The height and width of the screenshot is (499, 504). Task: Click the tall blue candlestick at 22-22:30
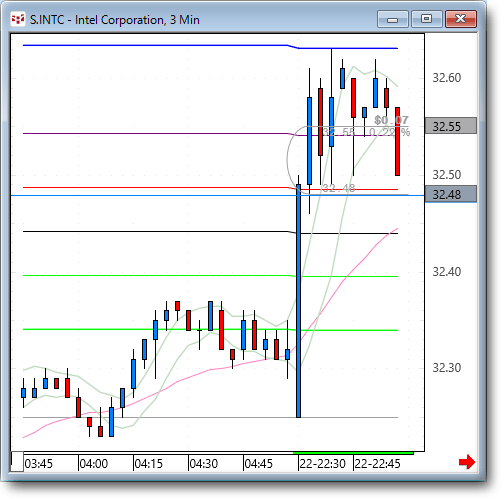click(x=298, y=301)
